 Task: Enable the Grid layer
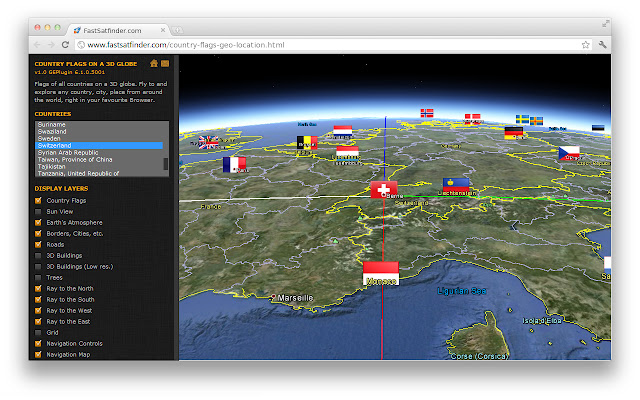[x=38, y=333]
